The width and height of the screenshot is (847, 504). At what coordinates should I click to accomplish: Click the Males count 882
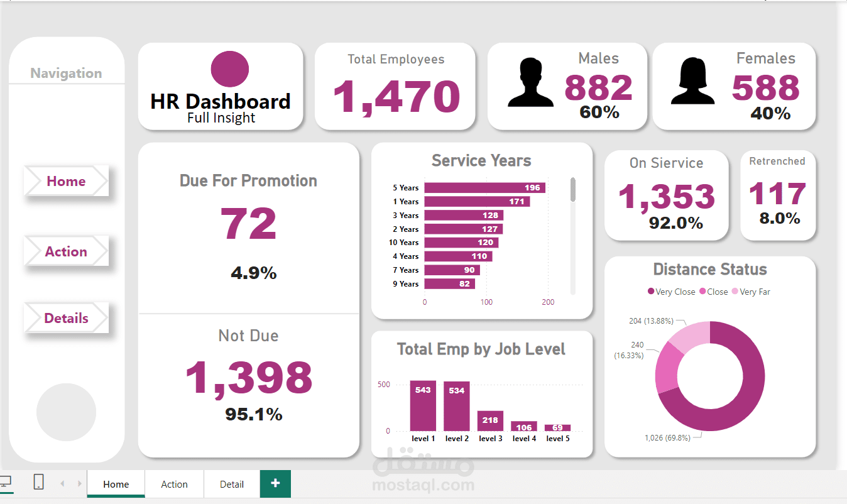tap(598, 88)
